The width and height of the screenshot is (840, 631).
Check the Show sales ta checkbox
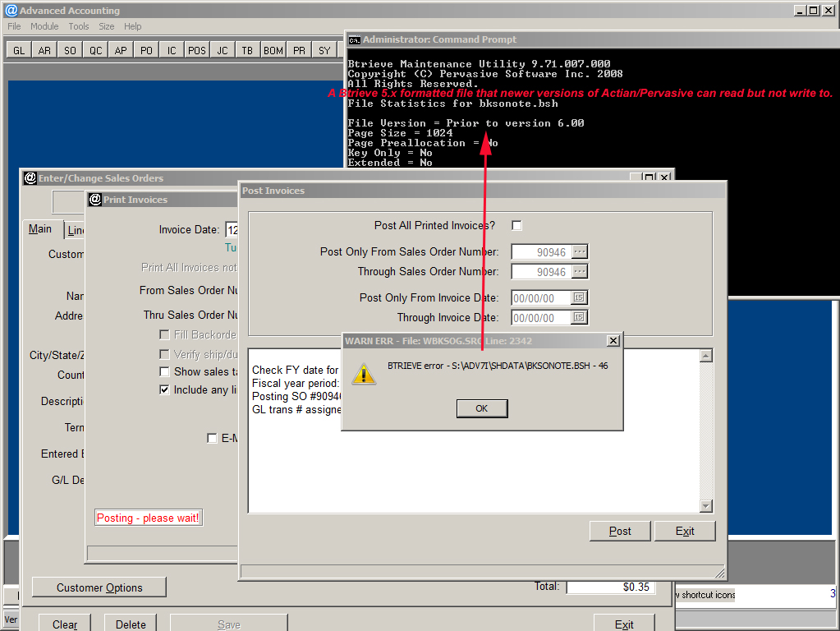163,371
